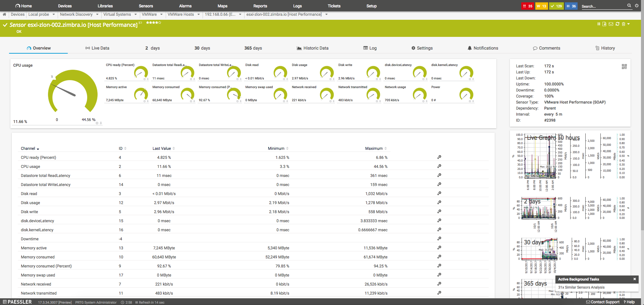Image resolution: width=644 pixels, height=305 pixels.
Task: Open channel settings gear for CPU usage row
Action: point(439,166)
